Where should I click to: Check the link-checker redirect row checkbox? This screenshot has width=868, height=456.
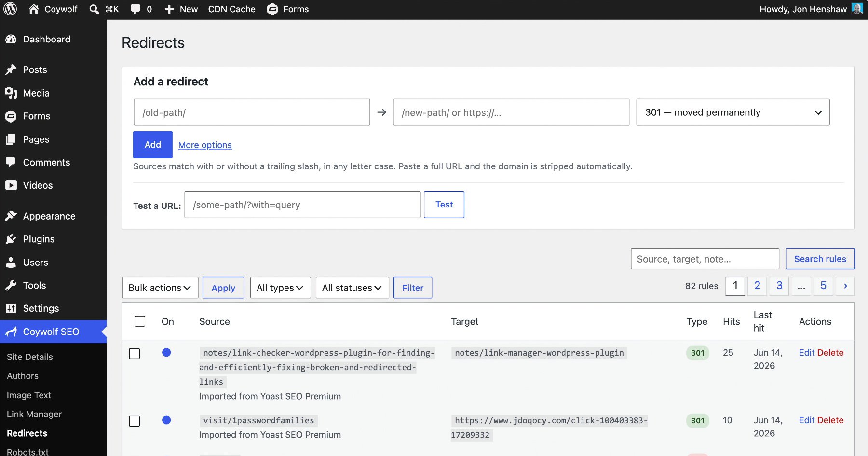135,354
